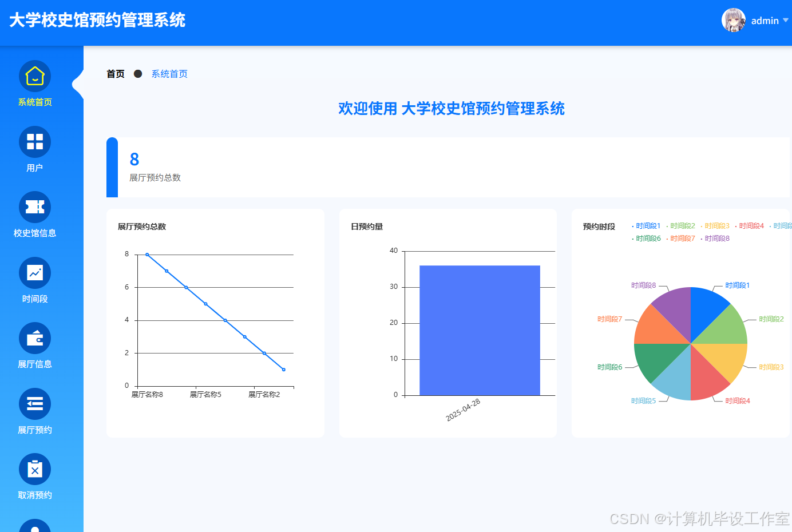The width and height of the screenshot is (792, 532).
Task: Toggle 时间段4 in the pie legend
Action: click(749, 226)
